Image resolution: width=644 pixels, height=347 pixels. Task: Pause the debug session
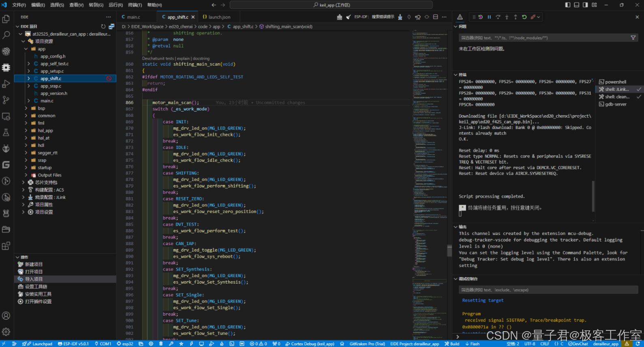pos(489,17)
